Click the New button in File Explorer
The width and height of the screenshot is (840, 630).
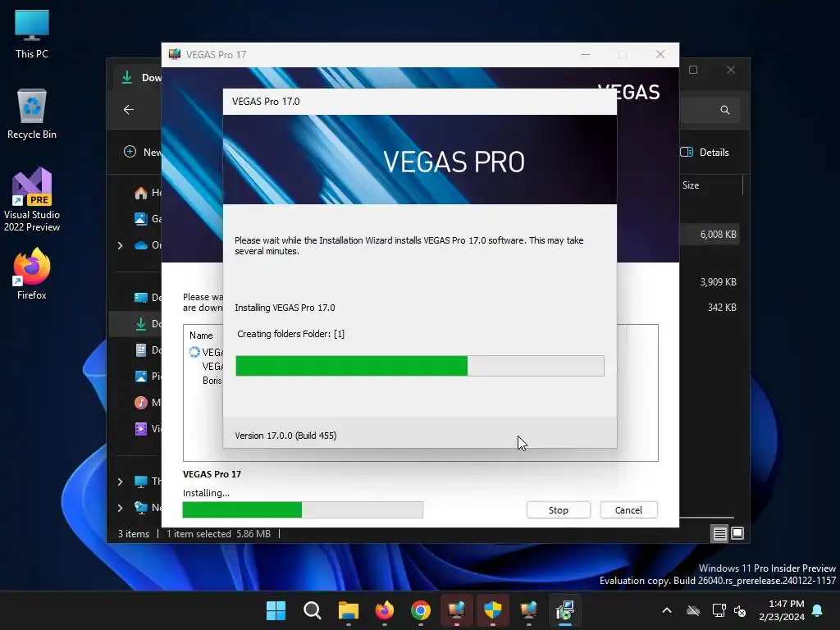click(142, 152)
